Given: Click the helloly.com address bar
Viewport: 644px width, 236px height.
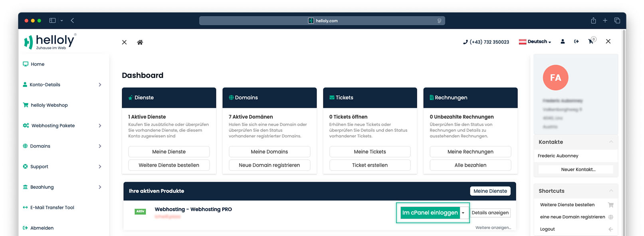Looking at the screenshot, I should tap(322, 21).
